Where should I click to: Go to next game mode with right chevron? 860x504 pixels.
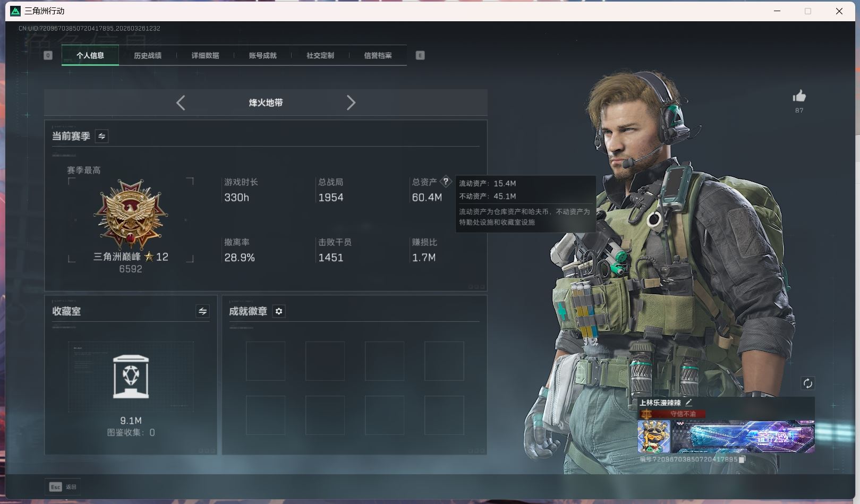(x=351, y=102)
